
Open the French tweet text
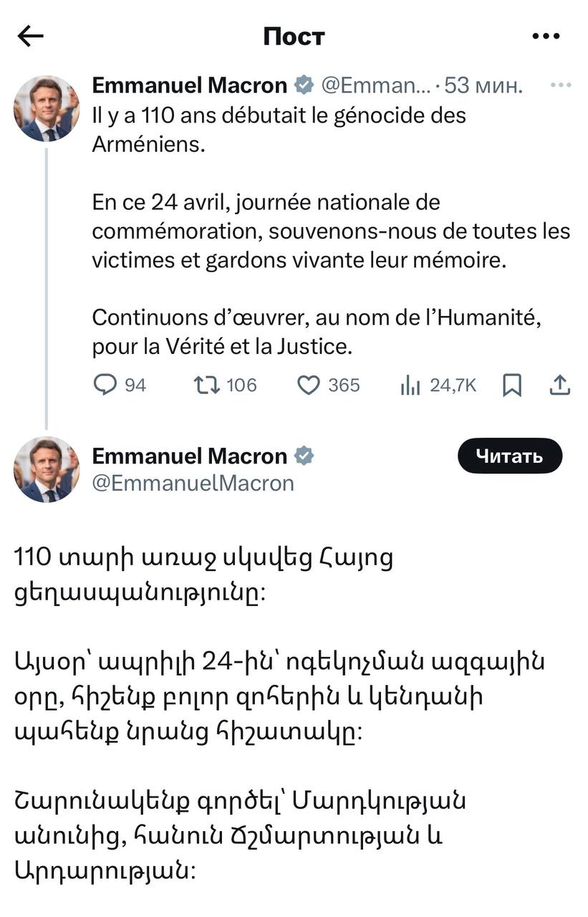[329, 231]
